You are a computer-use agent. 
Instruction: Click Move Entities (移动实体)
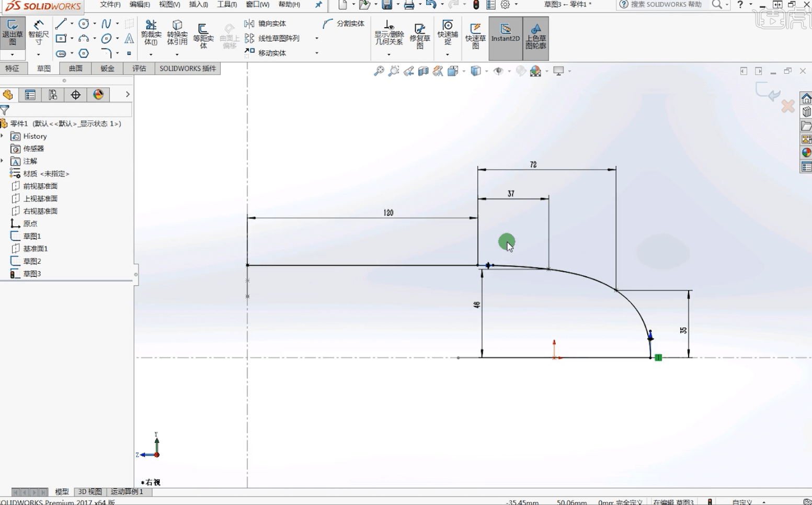pos(266,53)
